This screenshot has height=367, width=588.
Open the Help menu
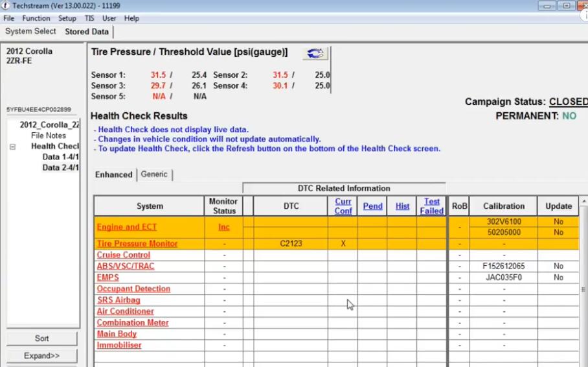131,18
